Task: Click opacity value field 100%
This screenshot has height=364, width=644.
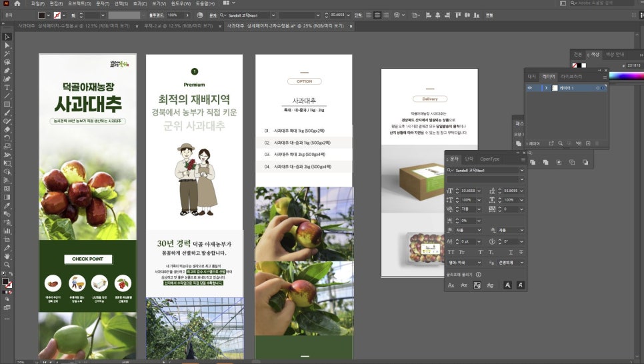Action: (x=175, y=15)
